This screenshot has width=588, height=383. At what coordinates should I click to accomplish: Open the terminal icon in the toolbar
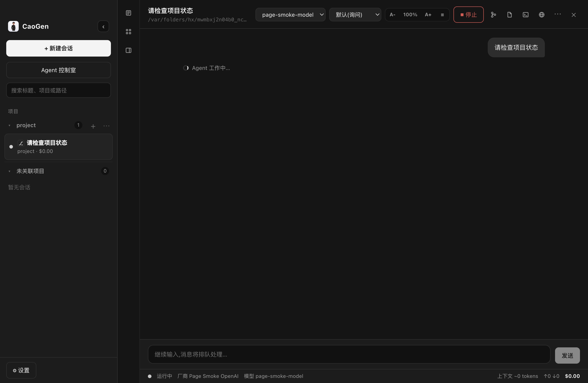[x=525, y=14]
